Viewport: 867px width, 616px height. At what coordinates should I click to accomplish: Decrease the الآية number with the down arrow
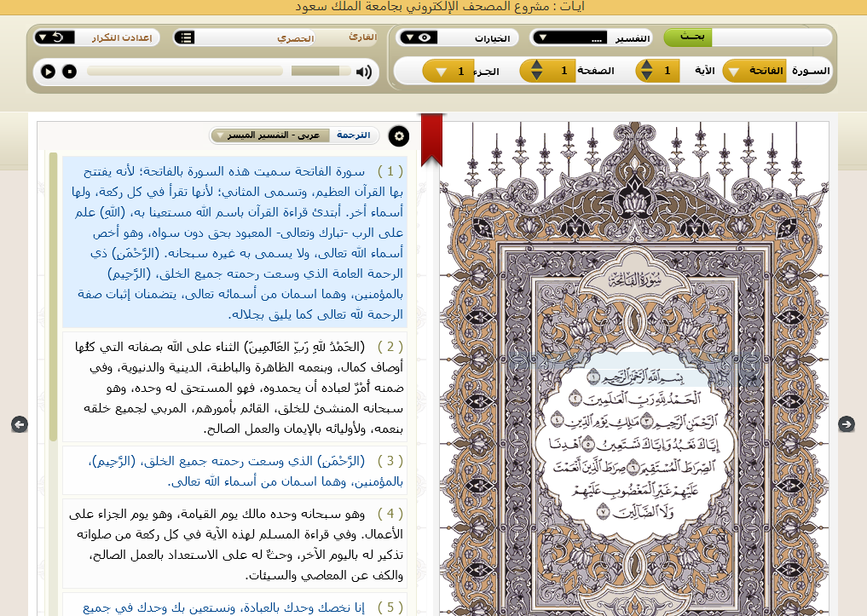tap(646, 76)
